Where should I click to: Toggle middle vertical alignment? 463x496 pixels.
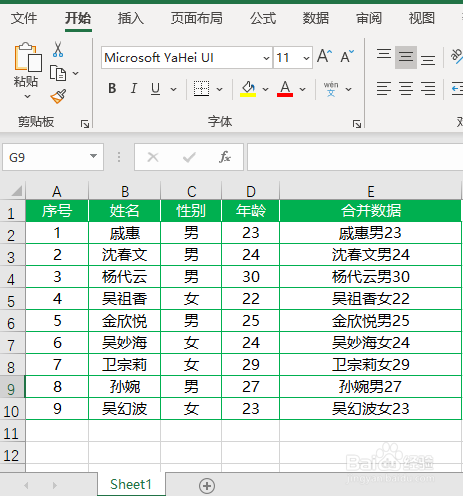click(406, 57)
